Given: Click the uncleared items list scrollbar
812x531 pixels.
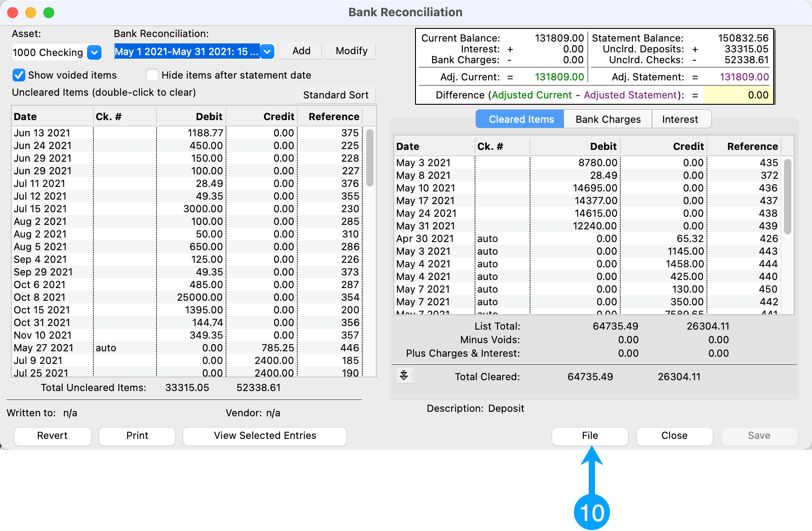Looking at the screenshot, I should click(x=370, y=158).
